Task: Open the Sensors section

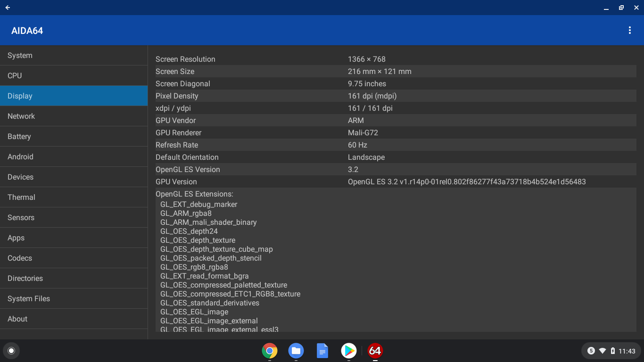Action: point(74,217)
